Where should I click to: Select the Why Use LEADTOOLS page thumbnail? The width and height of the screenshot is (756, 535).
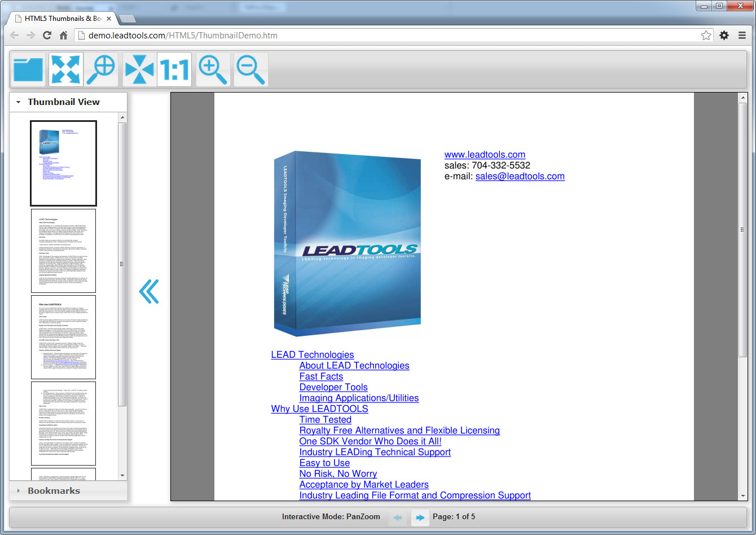tap(63, 337)
